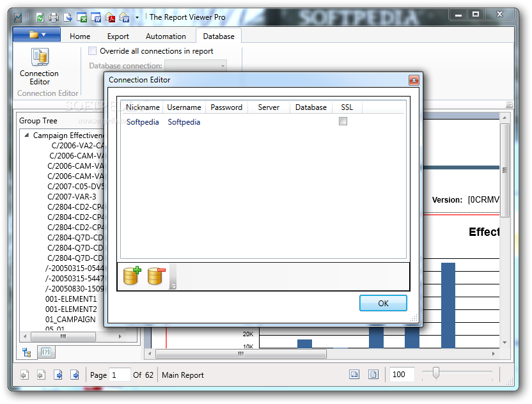The image size is (532, 404).
Task: Switch to the Export ribbon tab
Action: 118,36
